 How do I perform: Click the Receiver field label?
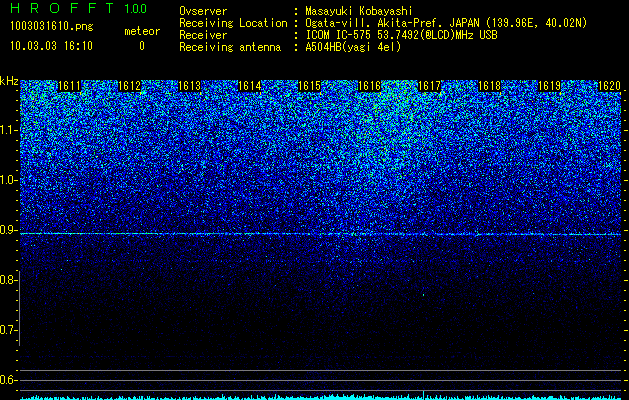coord(203,35)
